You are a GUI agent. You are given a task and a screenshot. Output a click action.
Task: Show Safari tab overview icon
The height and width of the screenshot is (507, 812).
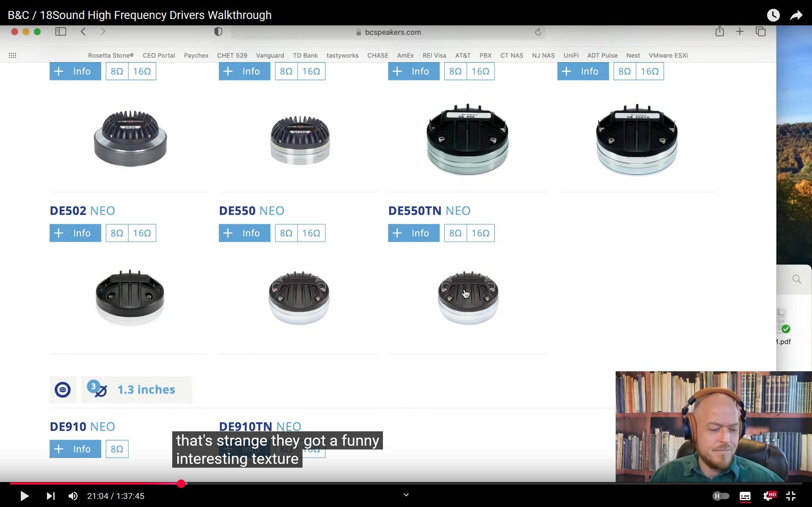click(760, 31)
